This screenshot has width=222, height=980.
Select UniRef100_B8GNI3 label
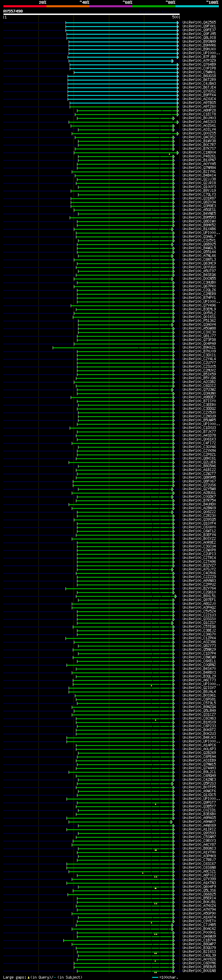click(199, 848)
